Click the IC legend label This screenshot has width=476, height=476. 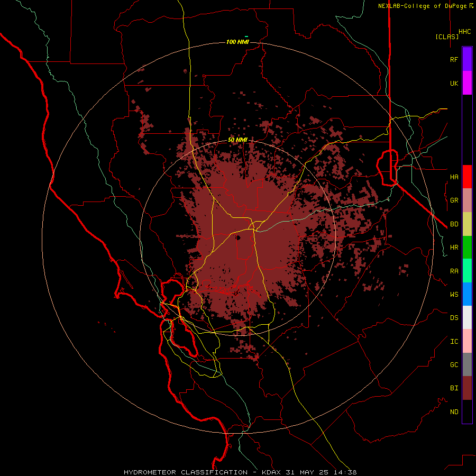click(454, 342)
